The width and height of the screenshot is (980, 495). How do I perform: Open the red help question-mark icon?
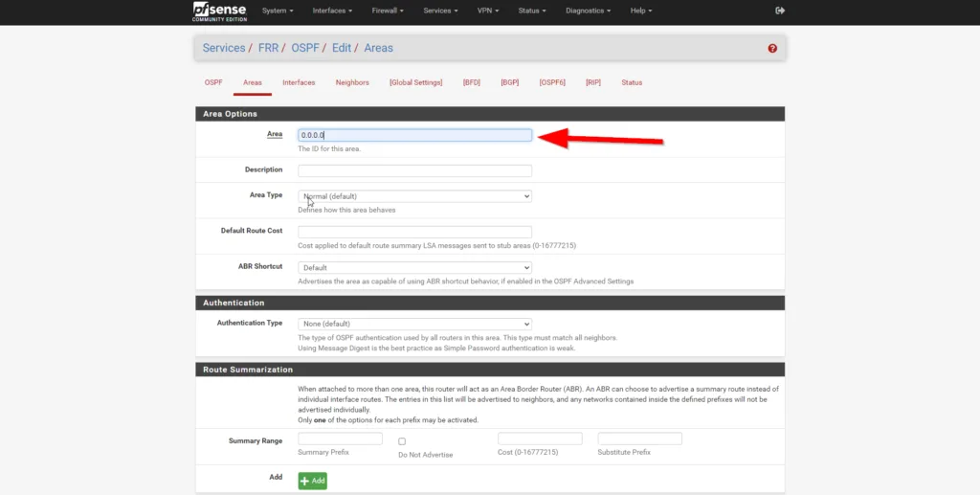coord(772,48)
